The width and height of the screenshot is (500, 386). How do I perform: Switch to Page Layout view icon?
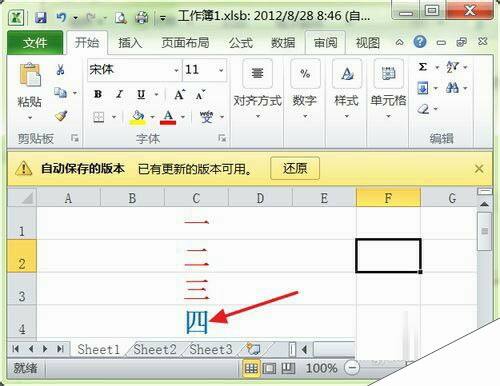269,368
